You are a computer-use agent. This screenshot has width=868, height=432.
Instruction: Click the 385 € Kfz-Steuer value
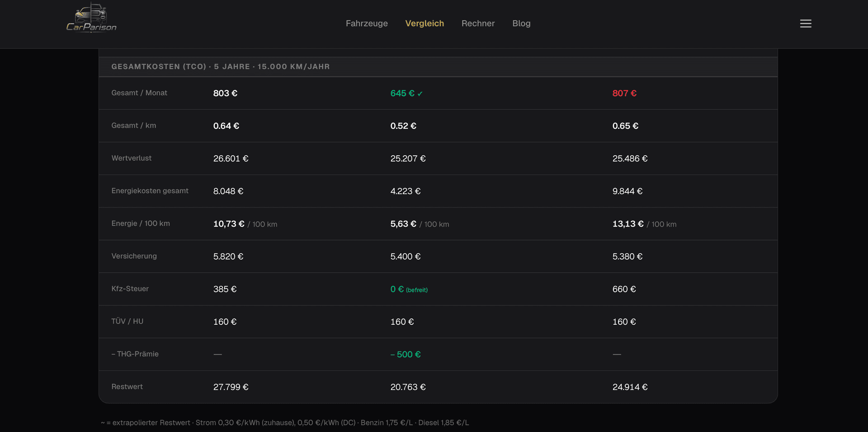point(225,289)
